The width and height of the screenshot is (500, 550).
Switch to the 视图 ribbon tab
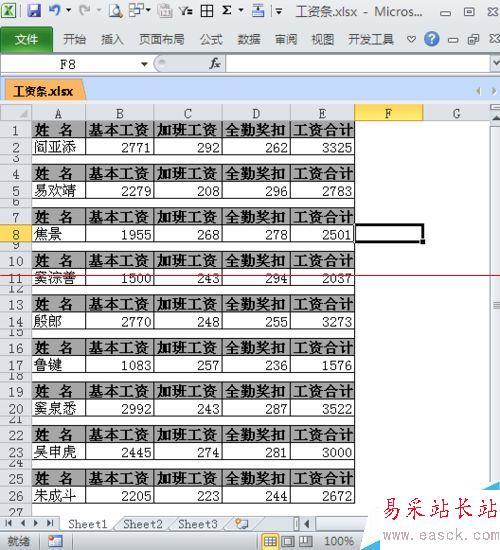[x=323, y=39]
